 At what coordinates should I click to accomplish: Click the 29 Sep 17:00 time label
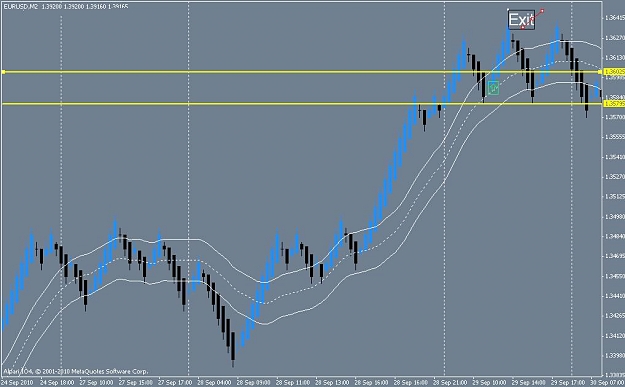(x=568, y=382)
